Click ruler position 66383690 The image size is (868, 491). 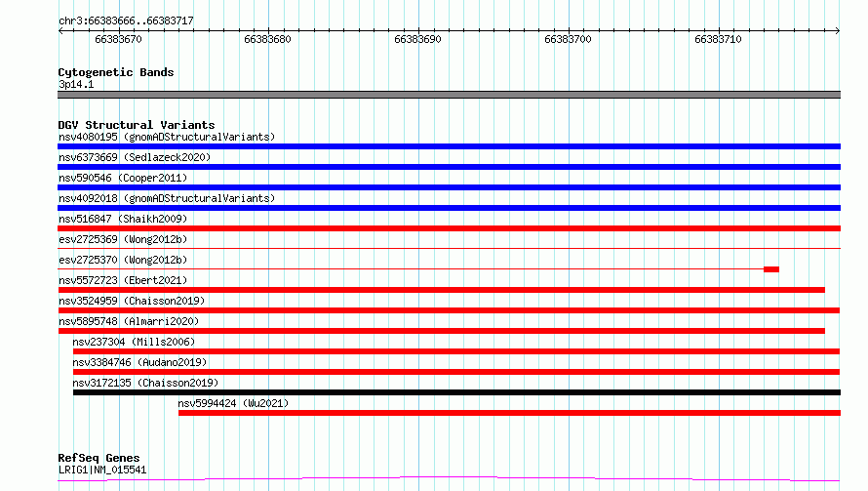418,39
